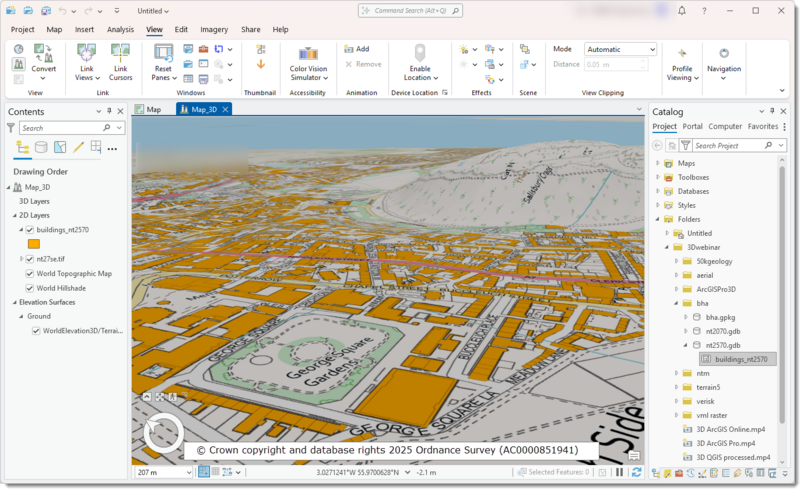Click the Catalog vertical scrollbar
The height and width of the screenshot is (489, 800).
[782, 296]
